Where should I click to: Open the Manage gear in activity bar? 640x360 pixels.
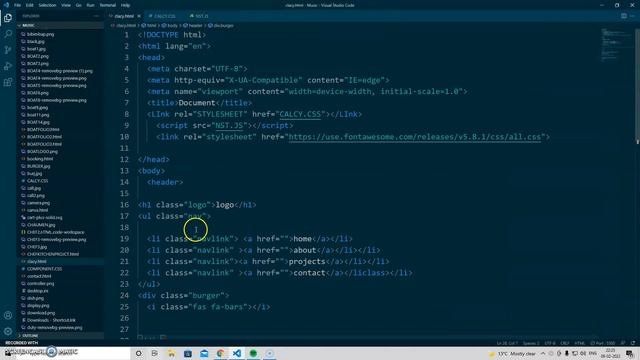8,331
